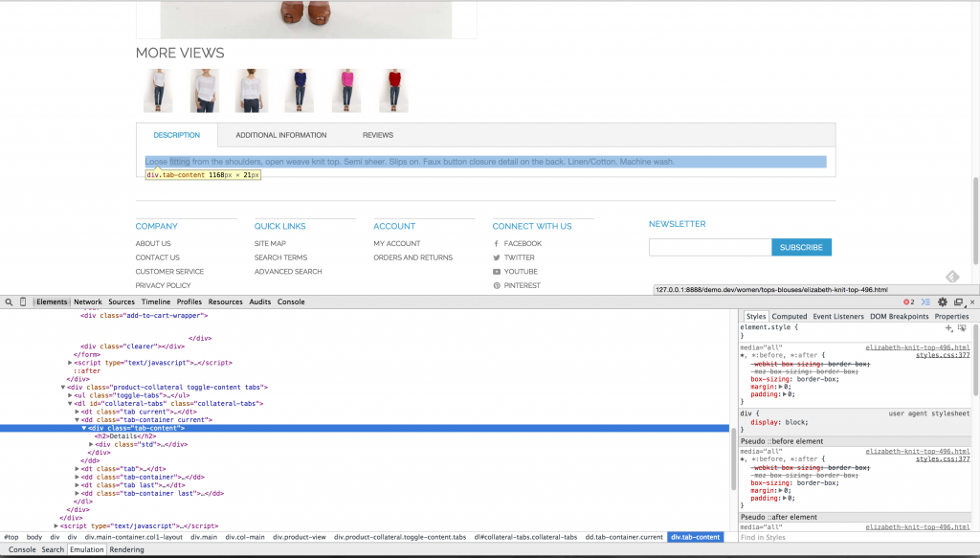The height and width of the screenshot is (558, 980).
Task: Select the red top thumbnail
Action: tap(393, 91)
